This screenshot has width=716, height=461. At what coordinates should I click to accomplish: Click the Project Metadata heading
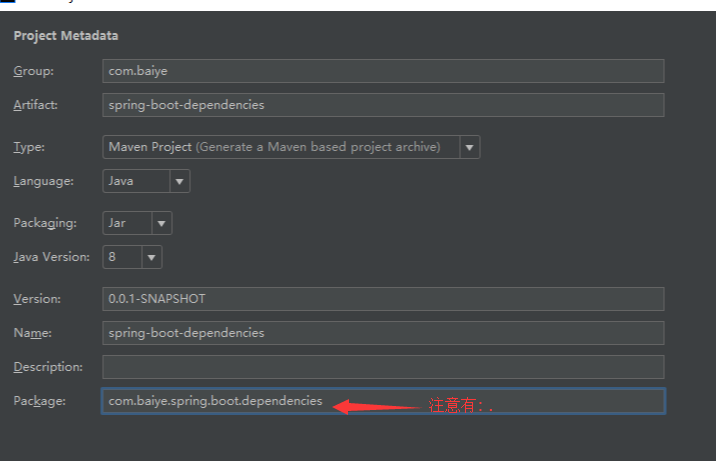tap(66, 36)
